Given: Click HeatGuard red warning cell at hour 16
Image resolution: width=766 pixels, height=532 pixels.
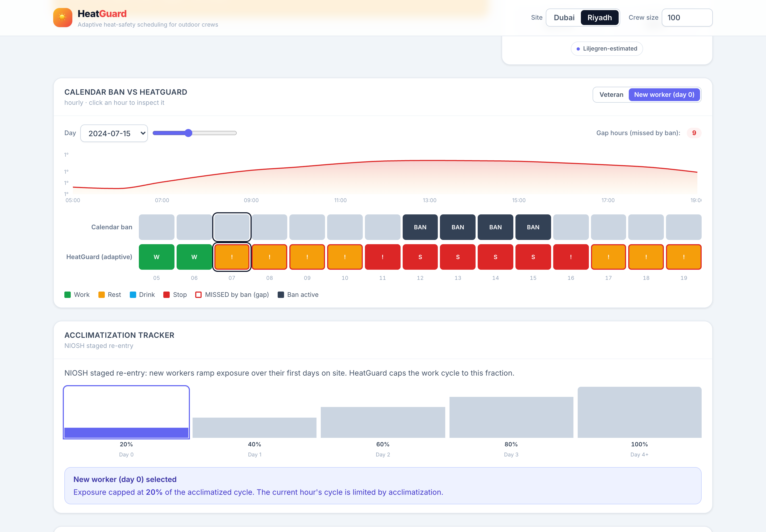Looking at the screenshot, I should (x=571, y=257).
